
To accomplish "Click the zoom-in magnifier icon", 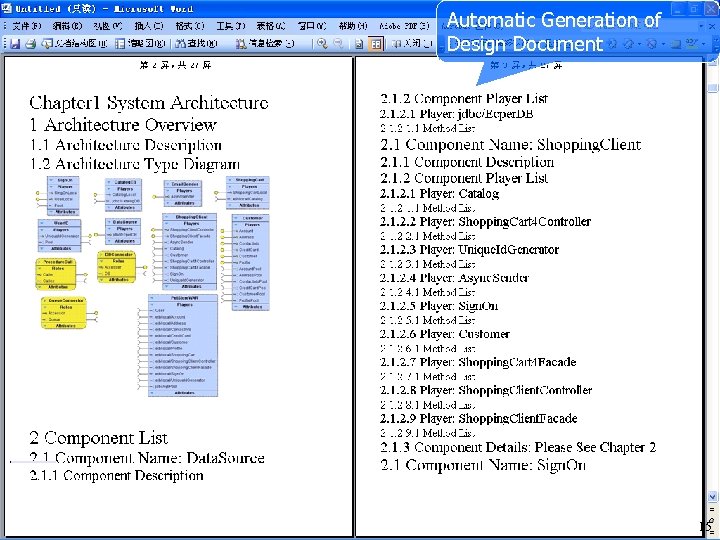I will click(322, 44).
